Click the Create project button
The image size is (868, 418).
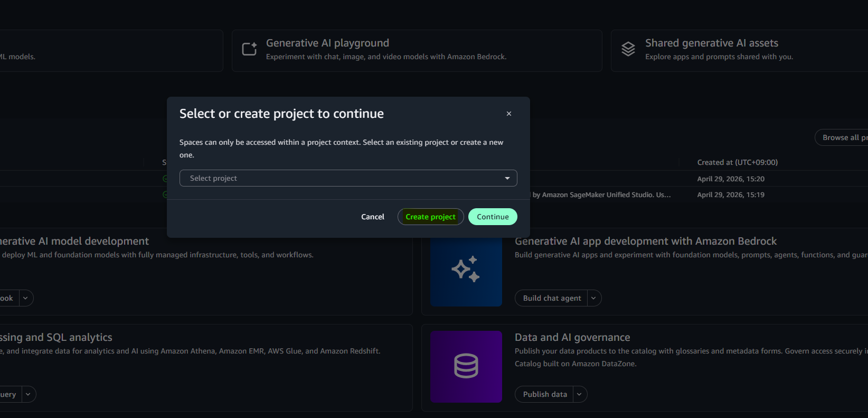point(431,217)
